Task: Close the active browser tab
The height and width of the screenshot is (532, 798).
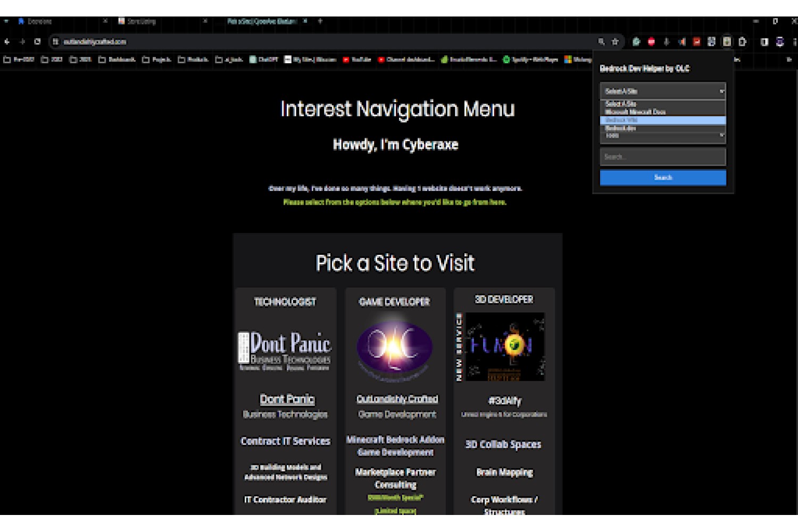Action: [305, 21]
